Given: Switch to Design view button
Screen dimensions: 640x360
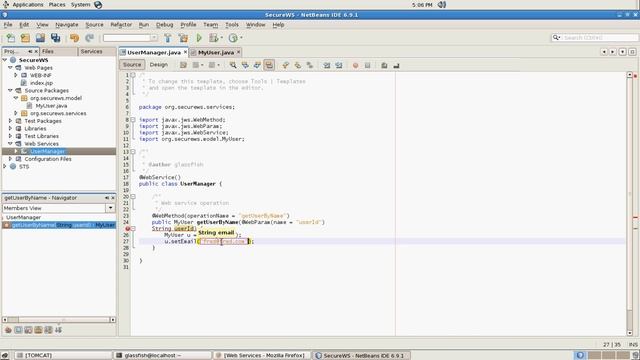Looking at the screenshot, I should point(158,65).
